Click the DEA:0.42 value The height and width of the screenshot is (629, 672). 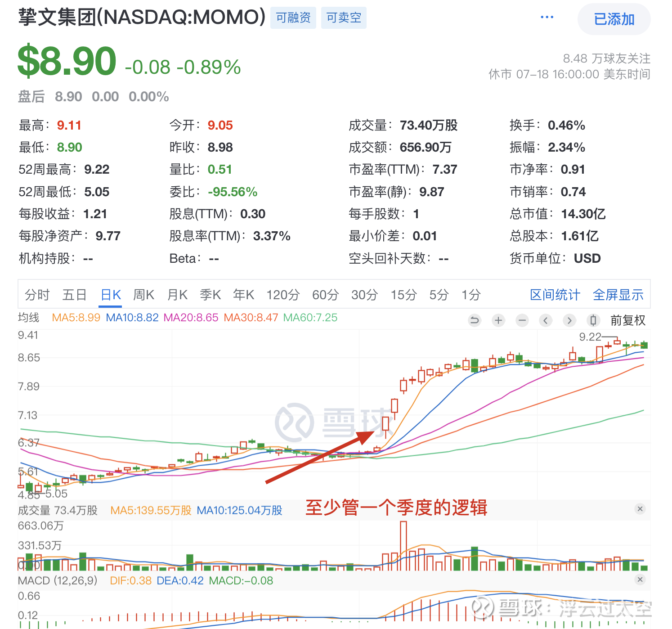point(180,580)
